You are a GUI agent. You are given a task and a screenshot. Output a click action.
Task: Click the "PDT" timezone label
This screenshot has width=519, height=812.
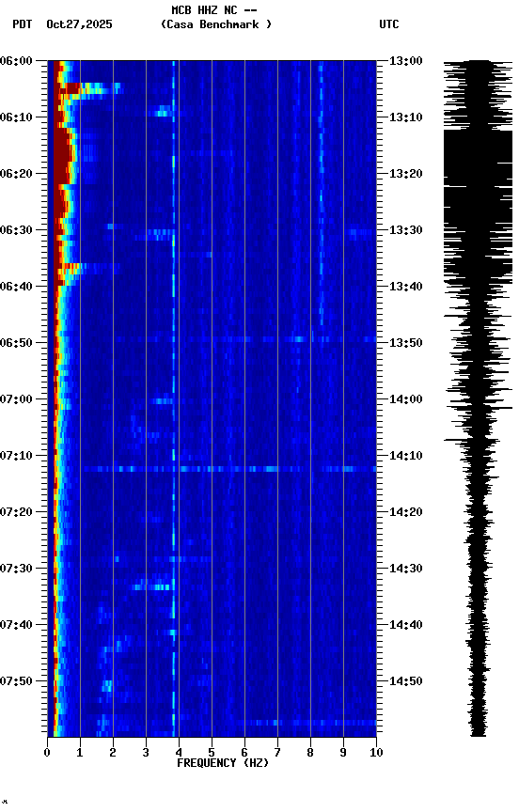[x=23, y=24]
